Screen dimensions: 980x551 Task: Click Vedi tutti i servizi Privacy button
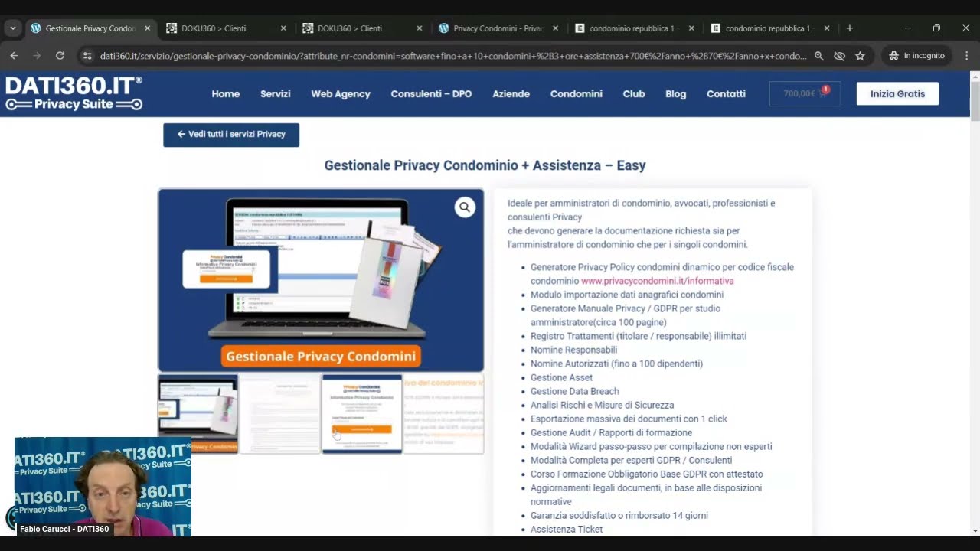pos(231,135)
